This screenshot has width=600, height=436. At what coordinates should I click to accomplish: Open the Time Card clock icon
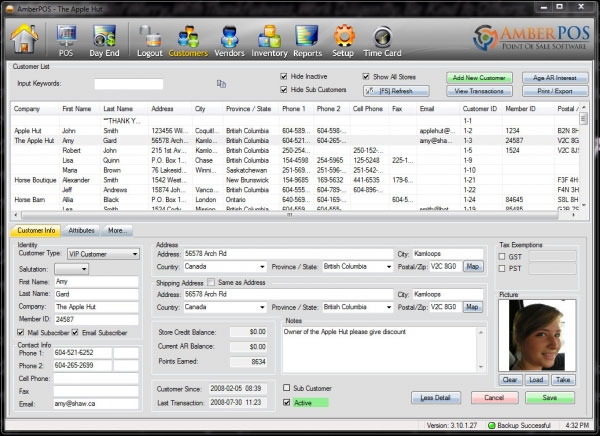coord(383,38)
